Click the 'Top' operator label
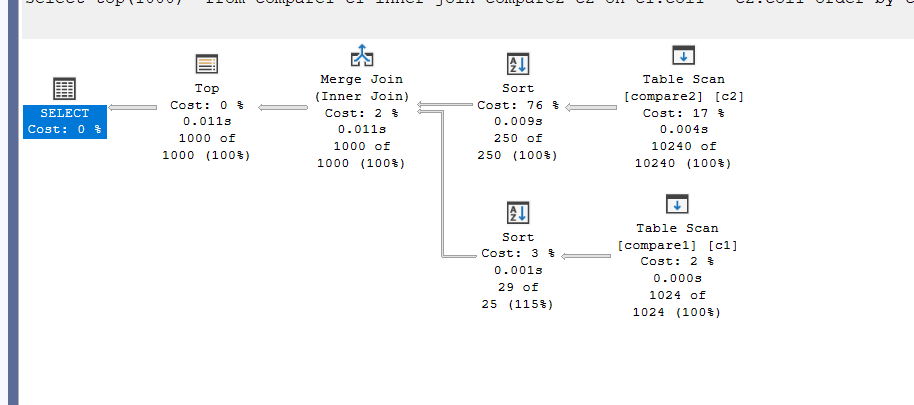This screenshot has width=914, height=405. (207, 88)
